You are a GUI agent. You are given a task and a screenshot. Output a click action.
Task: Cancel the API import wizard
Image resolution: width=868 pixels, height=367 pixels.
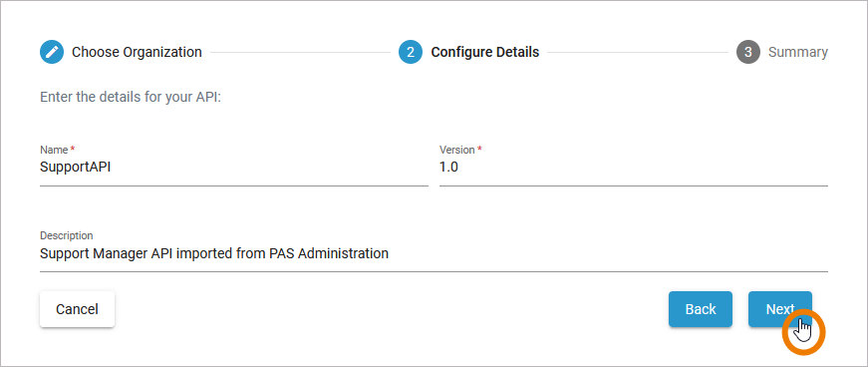pyautogui.click(x=77, y=309)
